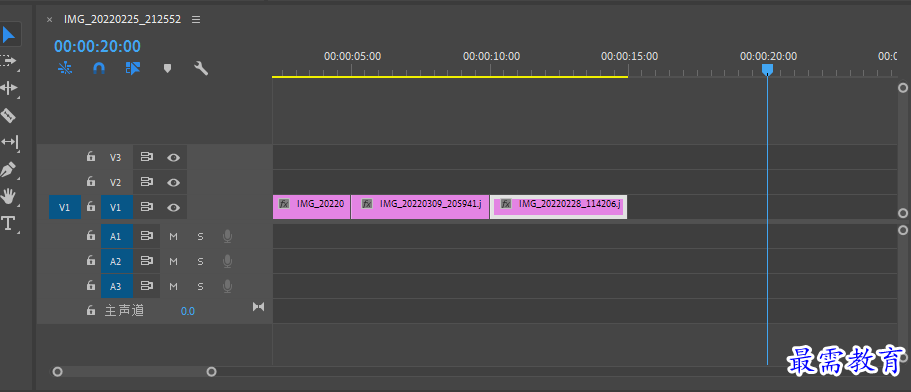Toggle A1 track targeting
The width and height of the screenshot is (911, 392).
116,236
